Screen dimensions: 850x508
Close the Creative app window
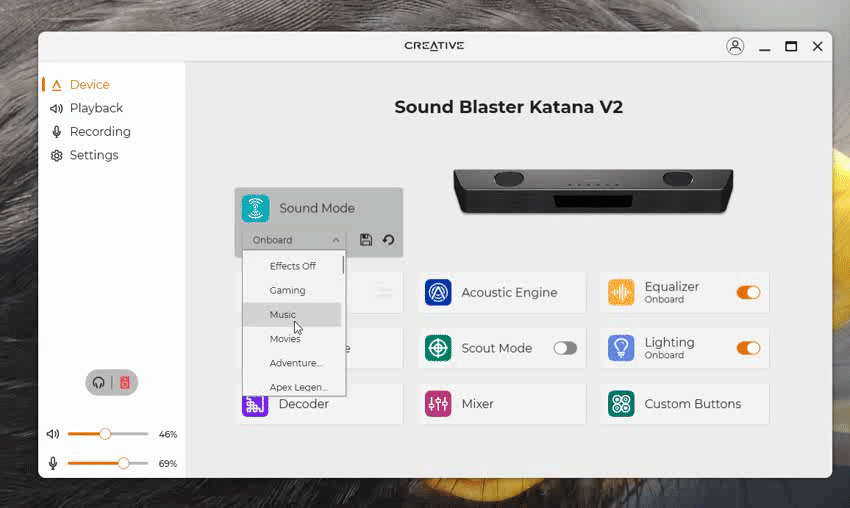pyautogui.click(x=817, y=47)
